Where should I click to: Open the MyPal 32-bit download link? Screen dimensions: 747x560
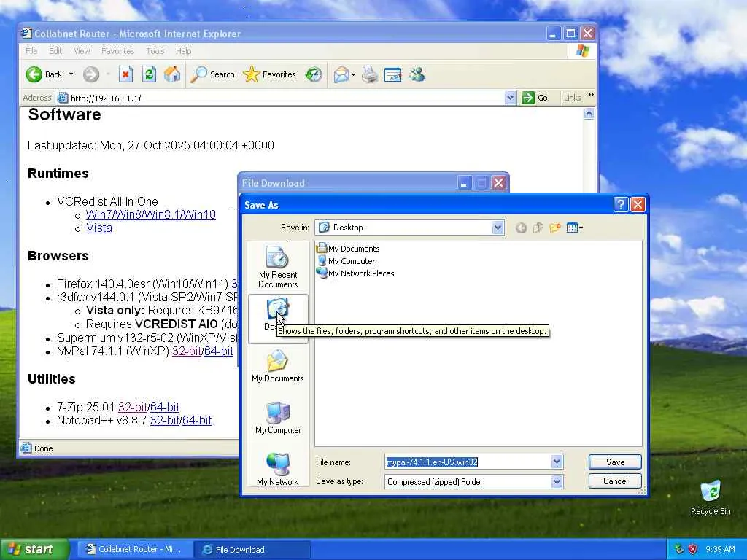pyautogui.click(x=186, y=351)
